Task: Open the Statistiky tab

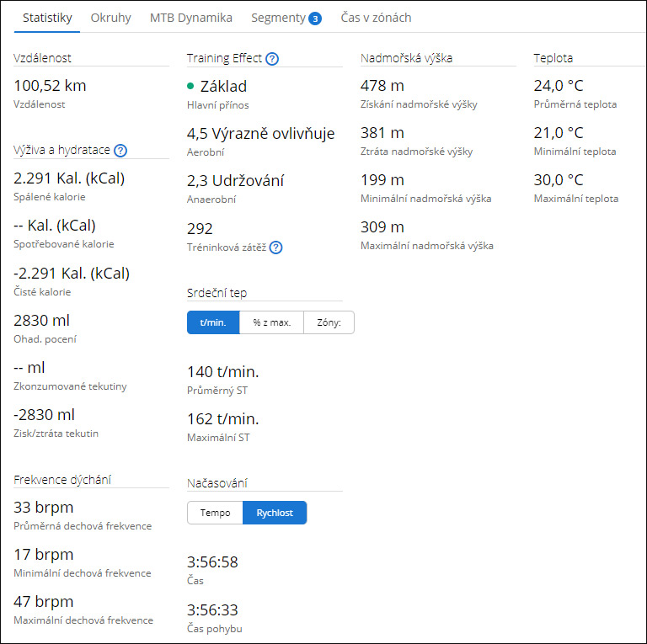Action: click(47, 18)
